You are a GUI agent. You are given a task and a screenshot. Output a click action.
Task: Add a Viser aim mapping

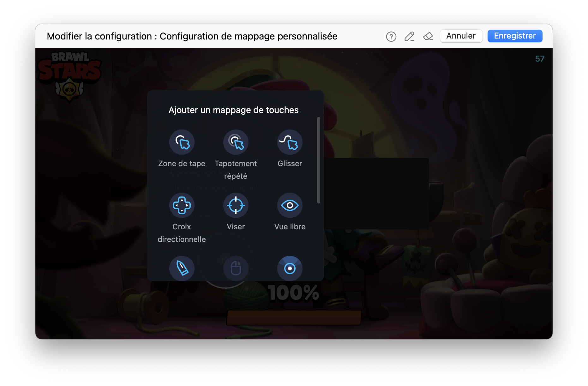coord(236,205)
